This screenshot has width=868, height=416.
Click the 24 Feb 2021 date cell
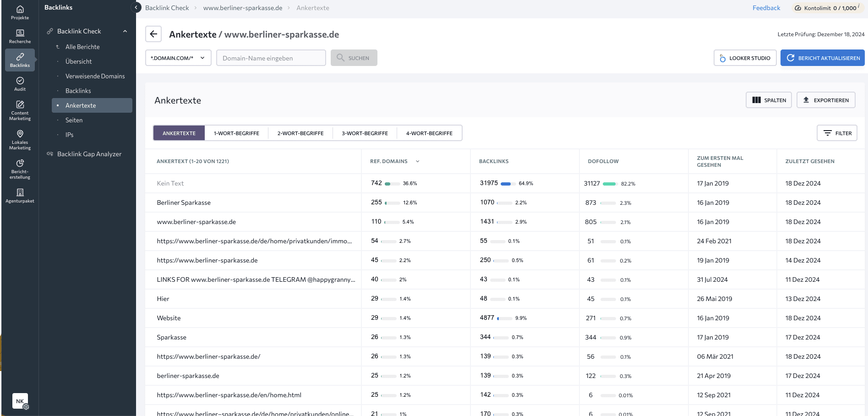coord(714,241)
